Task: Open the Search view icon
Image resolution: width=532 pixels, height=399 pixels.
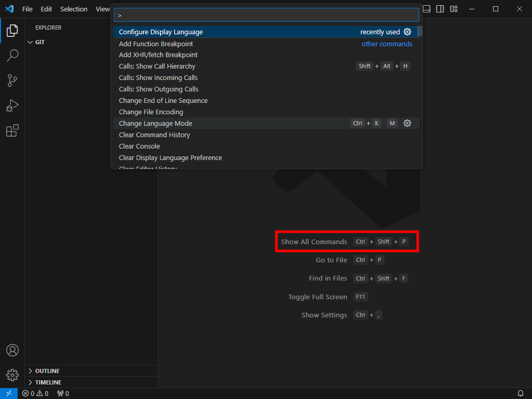Action: (12, 55)
